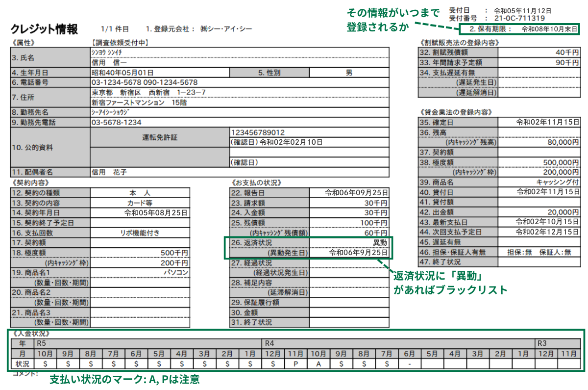This screenshot has width=588, height=390.
Task: Click the '-' status under 6月
Action: (409, 364)
